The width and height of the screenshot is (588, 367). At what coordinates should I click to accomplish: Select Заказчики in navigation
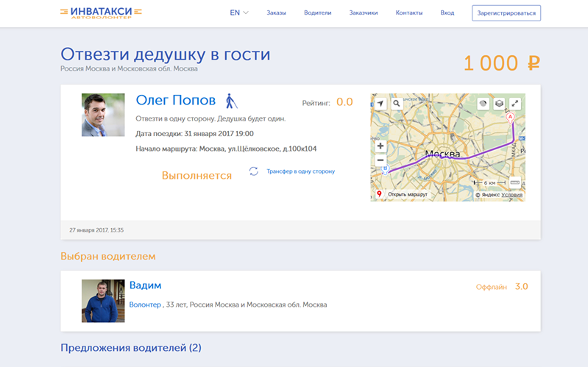click(x=364, y=13)
